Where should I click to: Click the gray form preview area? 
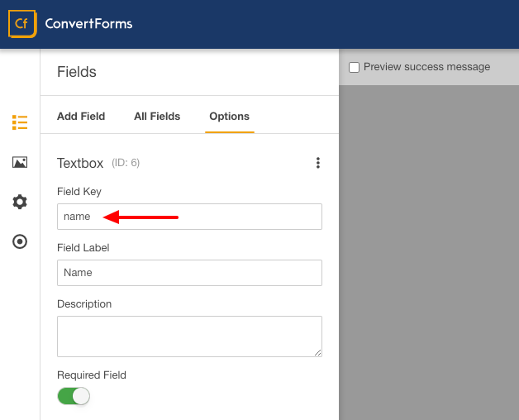[429, 248]
